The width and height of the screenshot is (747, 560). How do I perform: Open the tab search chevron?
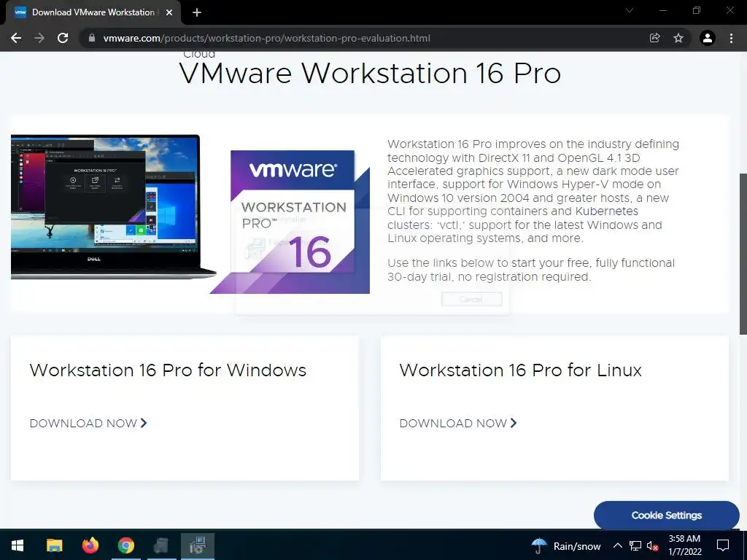point(630,10)
